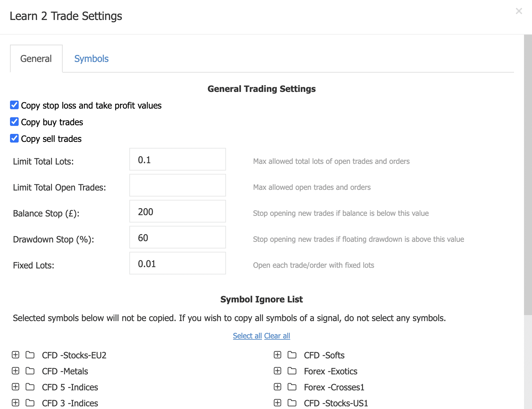Click the Limit Total Lots input field
532x409 pixels.
tap(178, 160)
